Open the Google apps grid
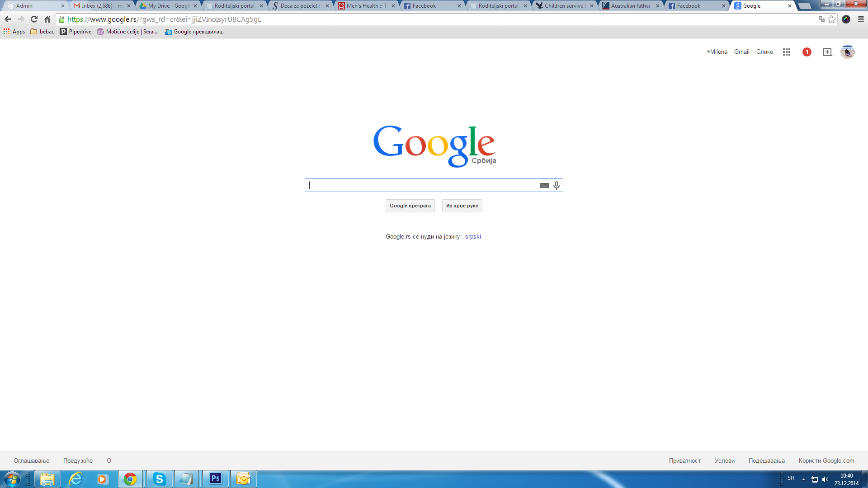 (787, 52)
